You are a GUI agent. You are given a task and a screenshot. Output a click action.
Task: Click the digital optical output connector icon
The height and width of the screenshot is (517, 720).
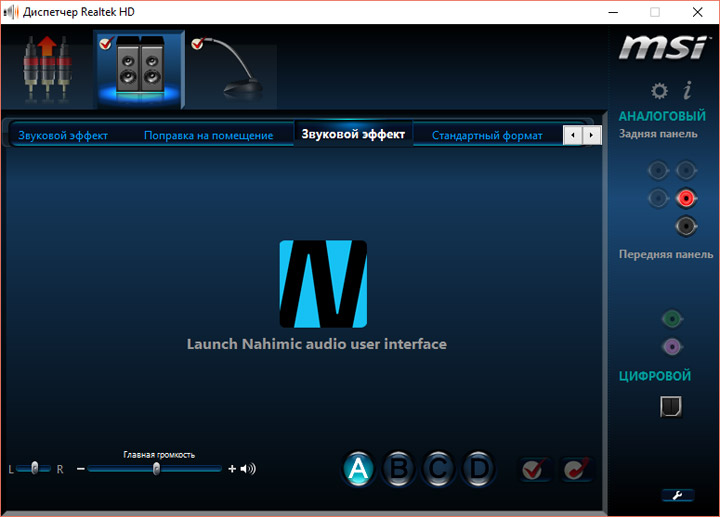click(671, 406)
